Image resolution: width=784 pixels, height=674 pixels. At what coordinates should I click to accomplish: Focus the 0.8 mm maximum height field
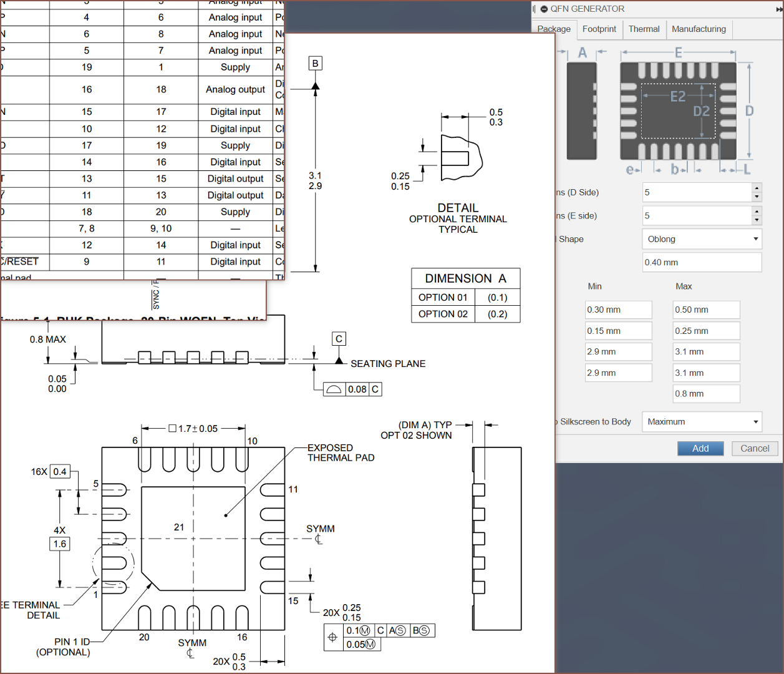pyautogui.click(x=706, y=394)
